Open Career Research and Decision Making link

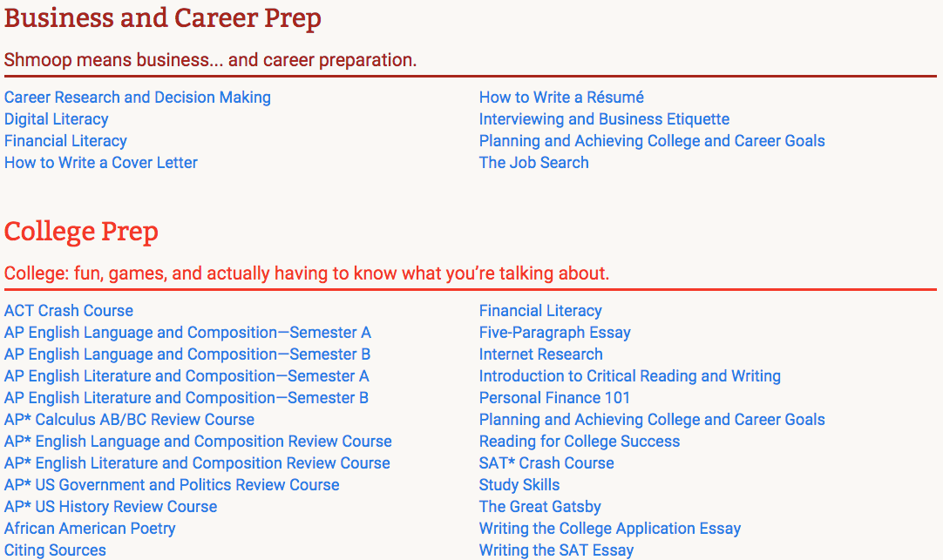[137, 98]
